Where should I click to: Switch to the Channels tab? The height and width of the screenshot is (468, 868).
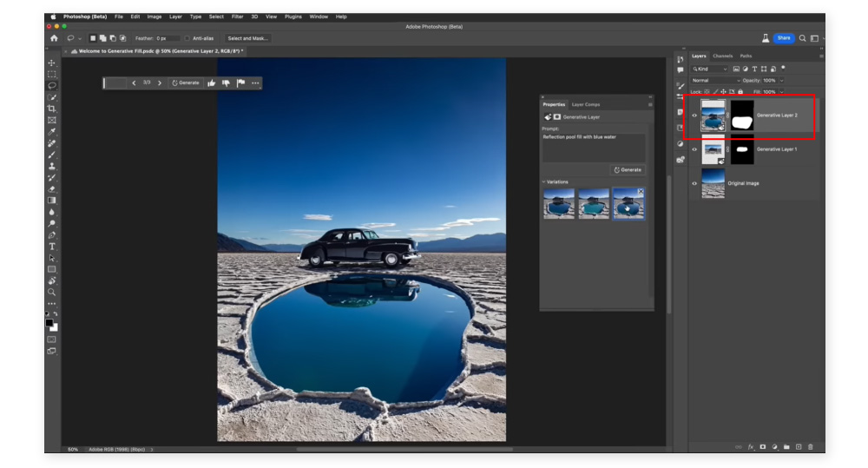[722, 56]
